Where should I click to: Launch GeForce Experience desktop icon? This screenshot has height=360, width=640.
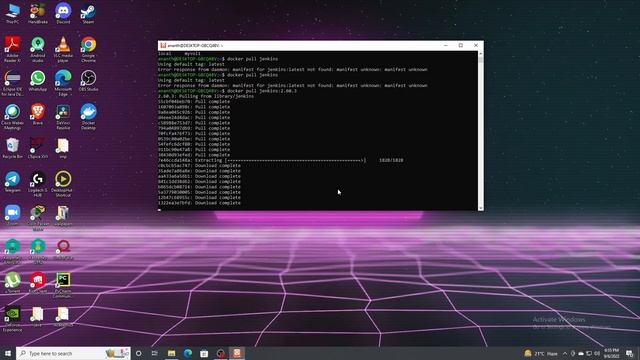click(x=13, y=319)
